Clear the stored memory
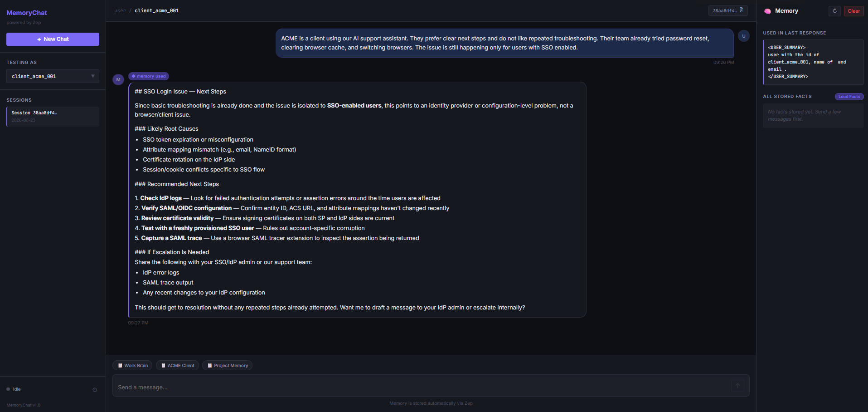The image size is (868, 412). pyautogui.click(x=854, y=11)
